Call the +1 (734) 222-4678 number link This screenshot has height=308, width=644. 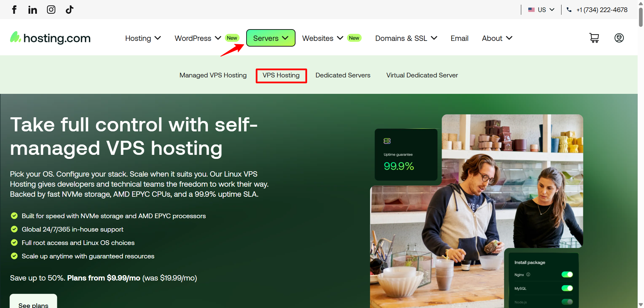tap(602, 10)
